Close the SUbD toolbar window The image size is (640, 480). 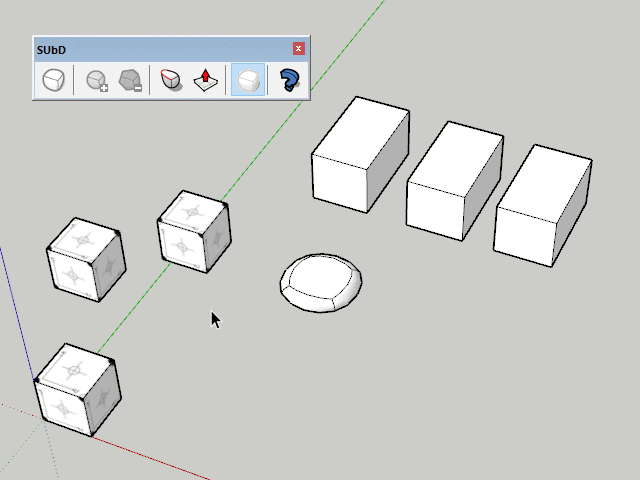click(x=298, y=49)
